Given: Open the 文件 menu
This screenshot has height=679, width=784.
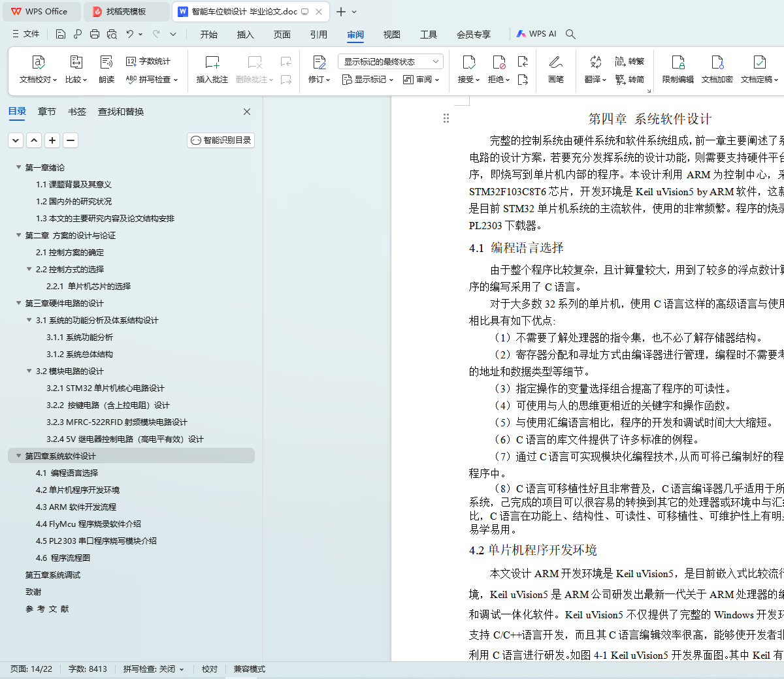Looking at the screenshot, I should point(25,34).
